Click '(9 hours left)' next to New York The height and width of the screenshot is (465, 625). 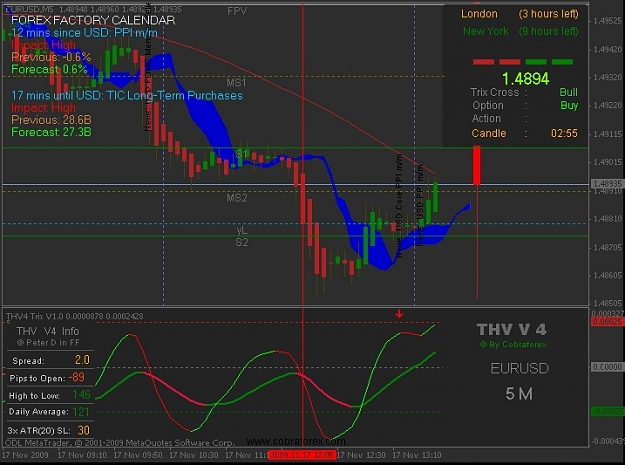548,31
